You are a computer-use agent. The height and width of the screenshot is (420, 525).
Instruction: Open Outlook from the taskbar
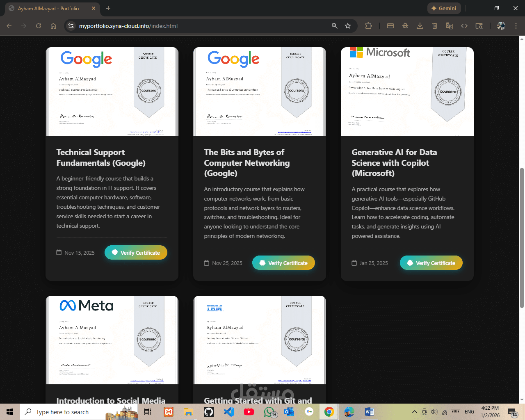click(289, 412)
